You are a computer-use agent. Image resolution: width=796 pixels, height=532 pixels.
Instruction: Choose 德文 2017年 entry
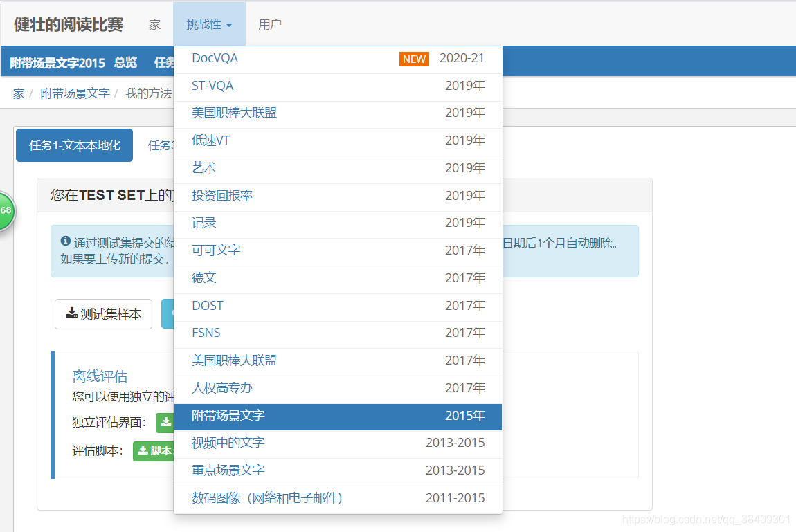point(338,278)
